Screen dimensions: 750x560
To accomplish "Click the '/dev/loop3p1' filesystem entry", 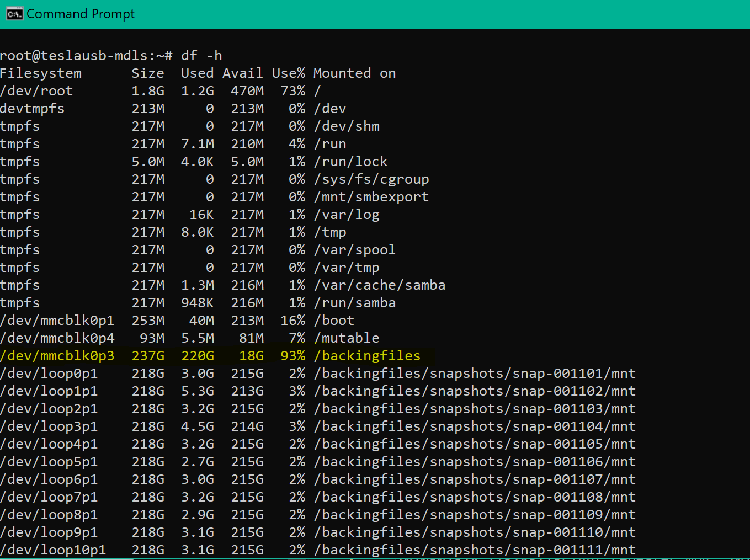I will 49,426.
